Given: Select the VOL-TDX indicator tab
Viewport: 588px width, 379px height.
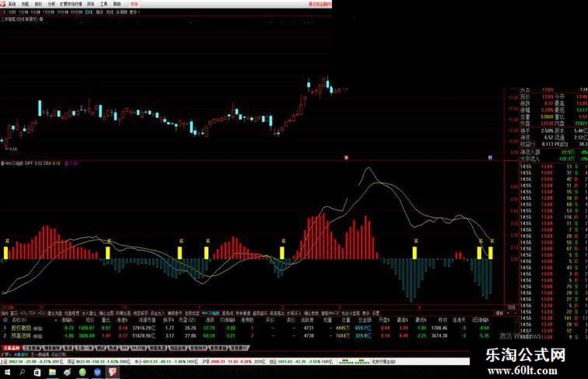Looking at the screenshot, I should click(x=28, y=313).
